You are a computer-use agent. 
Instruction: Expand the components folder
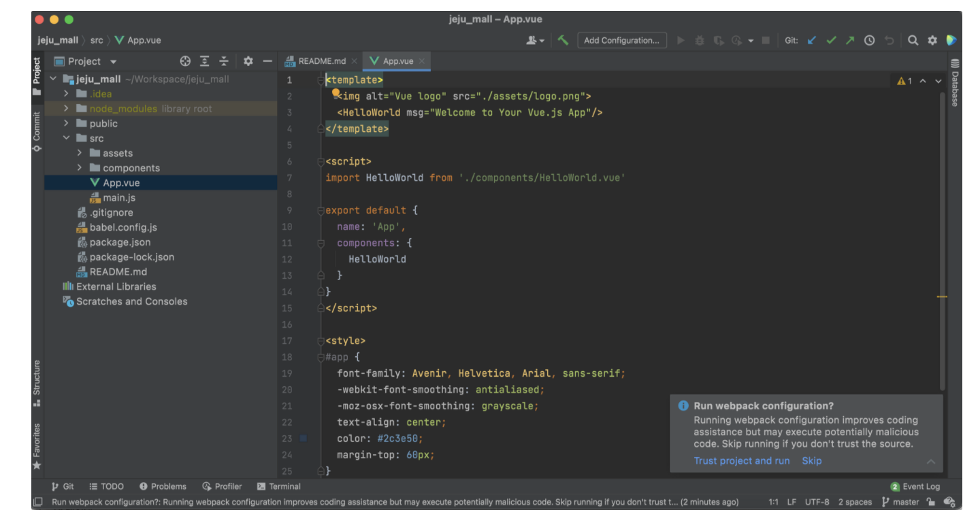(x=80, y=168)
